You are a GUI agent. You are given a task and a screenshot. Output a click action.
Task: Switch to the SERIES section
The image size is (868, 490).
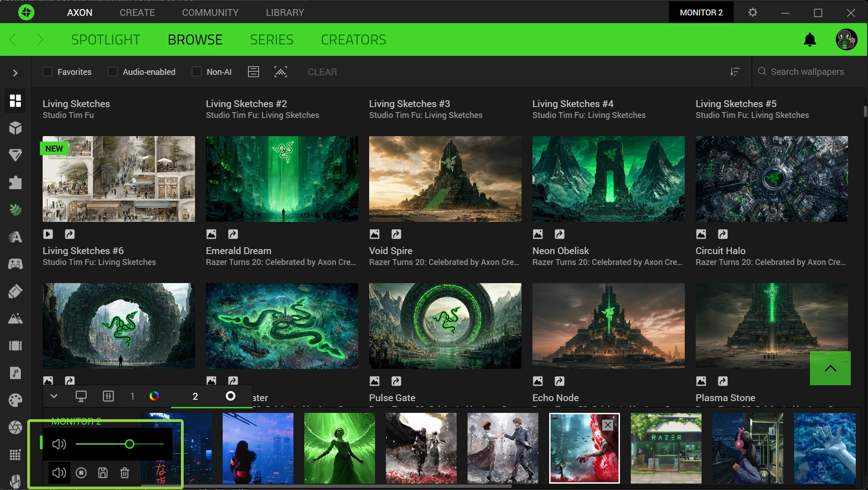click(x=272, y=40)
